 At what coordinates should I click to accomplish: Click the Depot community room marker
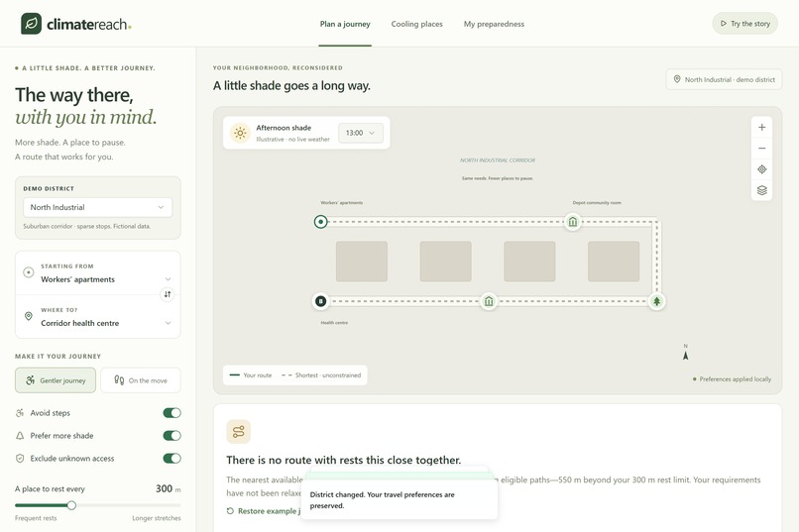pos(573,222)
